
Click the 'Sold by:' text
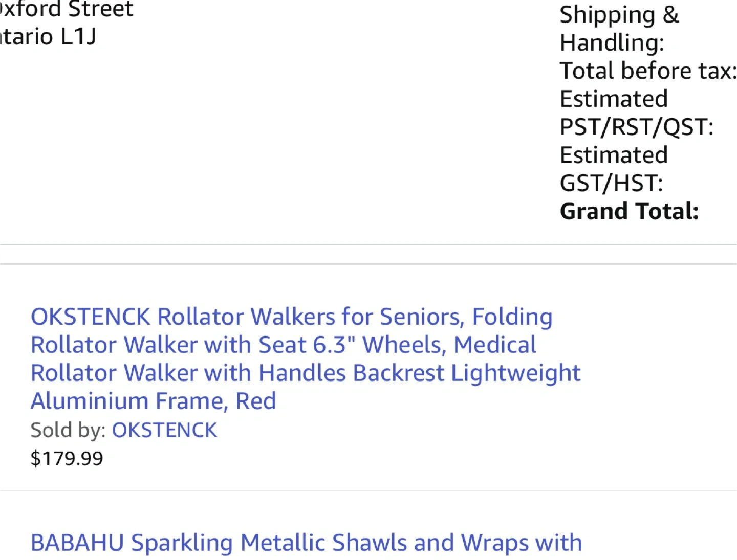pos(68,430)
